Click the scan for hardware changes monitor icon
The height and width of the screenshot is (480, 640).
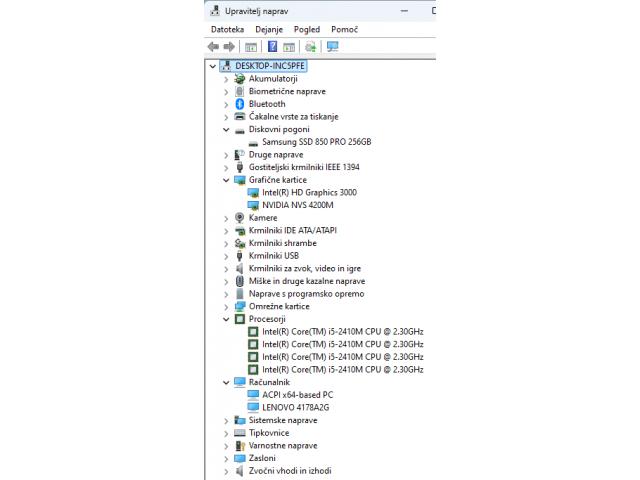(332, 47)
